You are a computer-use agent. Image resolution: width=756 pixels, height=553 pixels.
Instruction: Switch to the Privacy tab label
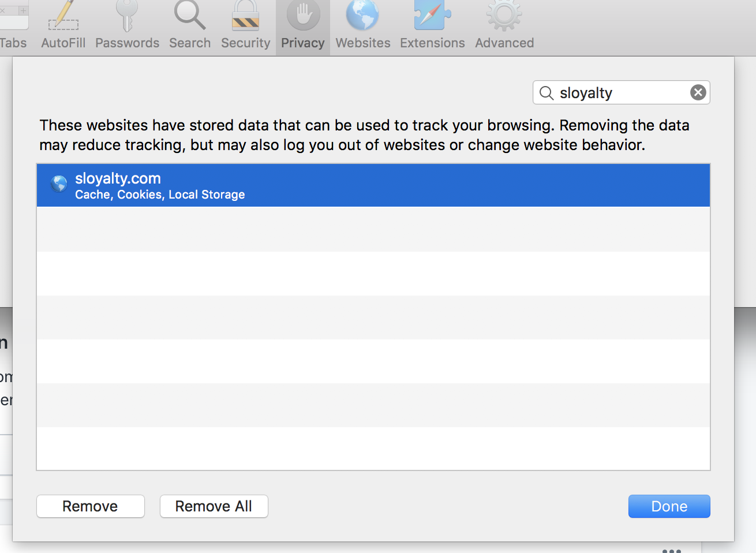tap(303, 43)
